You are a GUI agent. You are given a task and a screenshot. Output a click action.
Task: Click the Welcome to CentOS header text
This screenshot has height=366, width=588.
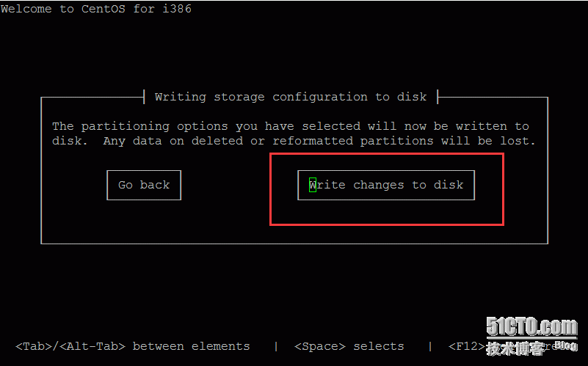click(x=96, y=9)
